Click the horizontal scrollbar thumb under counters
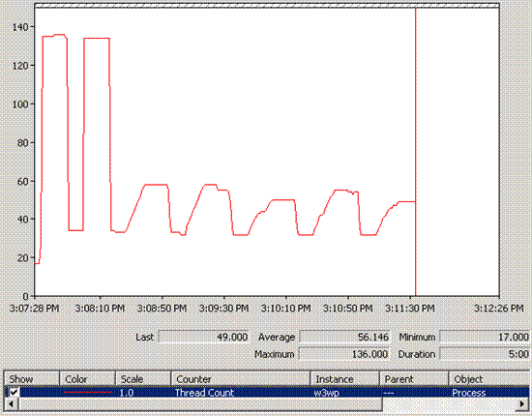This screenshot has width=532, height=416. [x=200, y=403]
